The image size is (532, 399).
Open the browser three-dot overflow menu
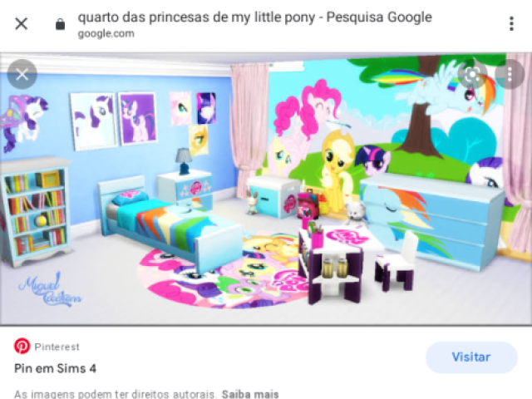click(511, 24)
